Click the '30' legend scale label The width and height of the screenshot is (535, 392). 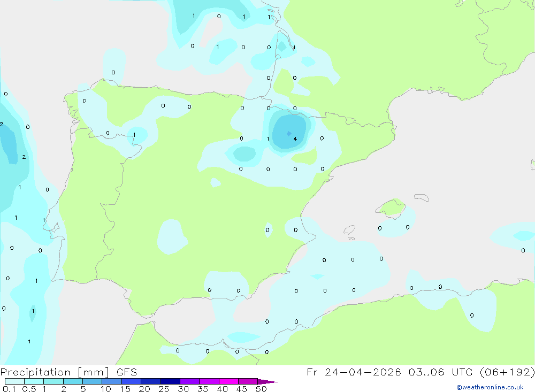coord(183,389)
